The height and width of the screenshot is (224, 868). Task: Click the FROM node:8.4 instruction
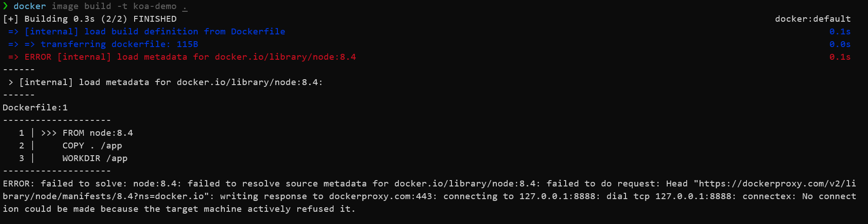97,133
